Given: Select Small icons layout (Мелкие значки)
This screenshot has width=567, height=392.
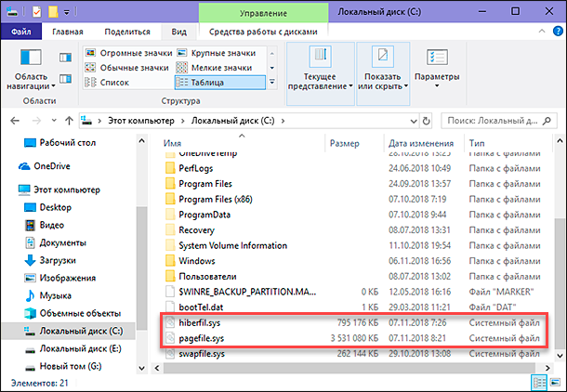Looking at the screenshot, I should 214,68.
